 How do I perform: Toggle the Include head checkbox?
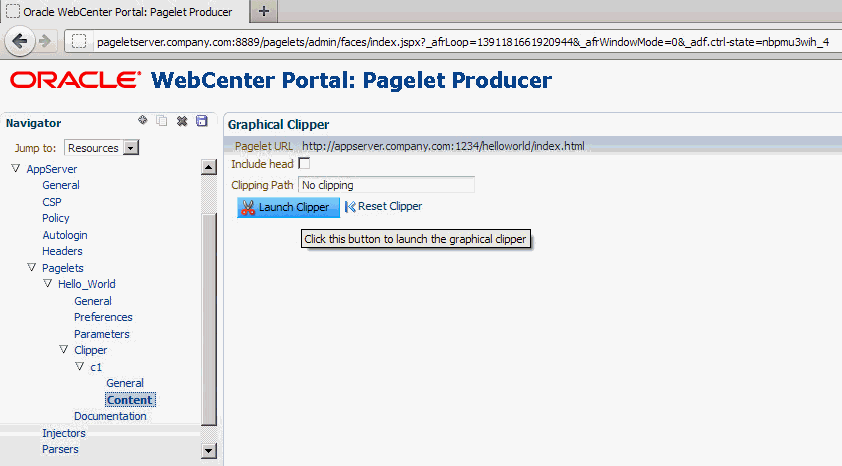(x=305, y=163)
